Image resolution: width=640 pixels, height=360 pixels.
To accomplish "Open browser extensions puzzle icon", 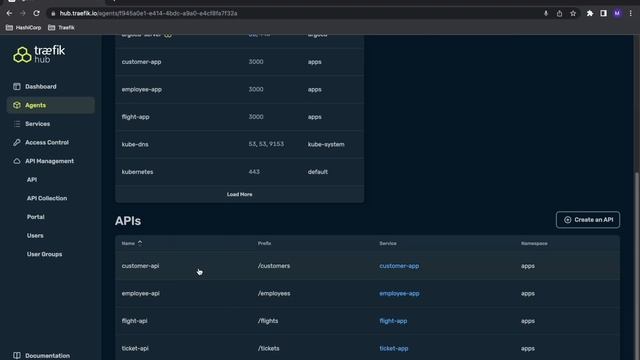I will click(590, 13).
